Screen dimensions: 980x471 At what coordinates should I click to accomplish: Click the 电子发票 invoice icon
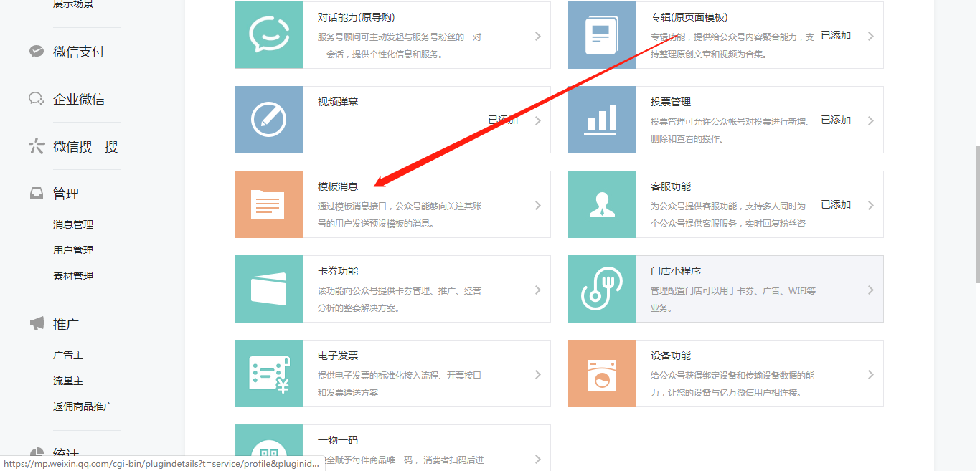pyautogui.click(x=269, y=374)
